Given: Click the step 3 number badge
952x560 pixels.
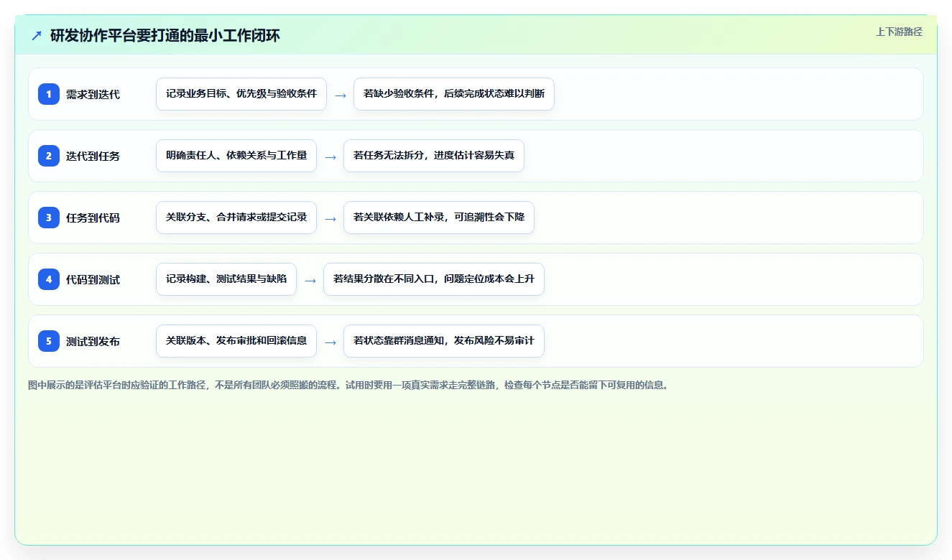Looking at the screenshot, I should pos(49,218).
